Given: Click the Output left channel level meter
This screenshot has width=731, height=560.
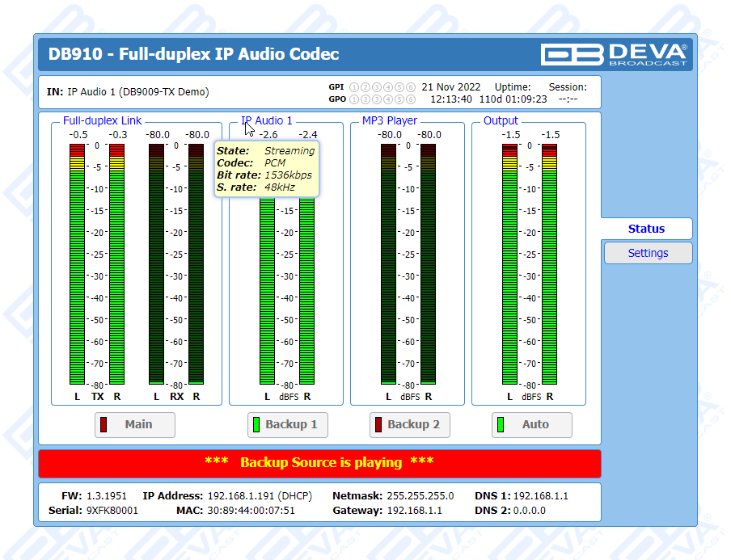Looking at the screenshot, I should click(x=509, y=265).
